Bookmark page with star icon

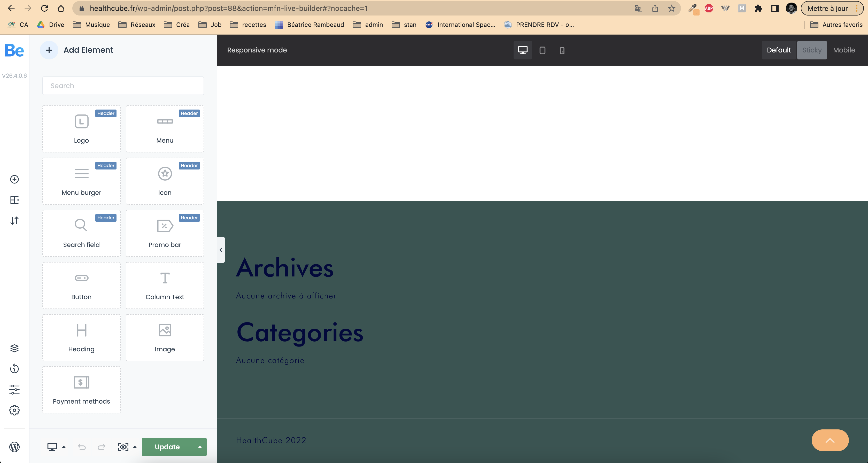[x=672, y=9]
